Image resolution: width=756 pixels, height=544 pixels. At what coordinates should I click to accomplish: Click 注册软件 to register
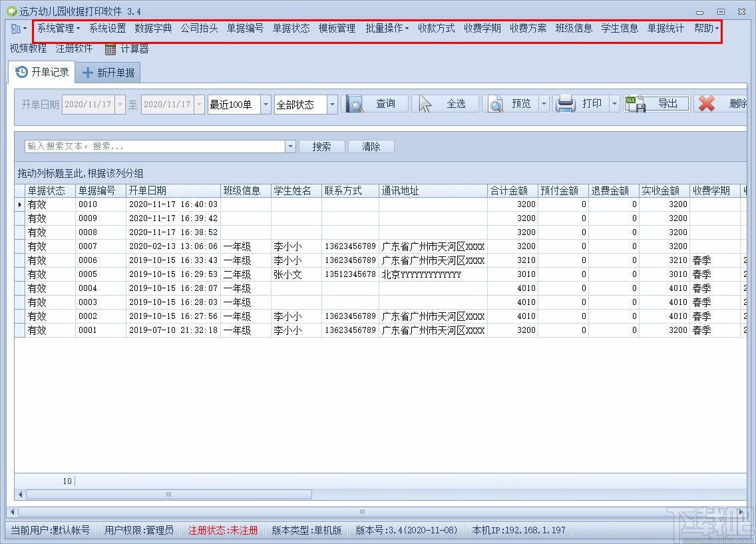tap(74, 48)
